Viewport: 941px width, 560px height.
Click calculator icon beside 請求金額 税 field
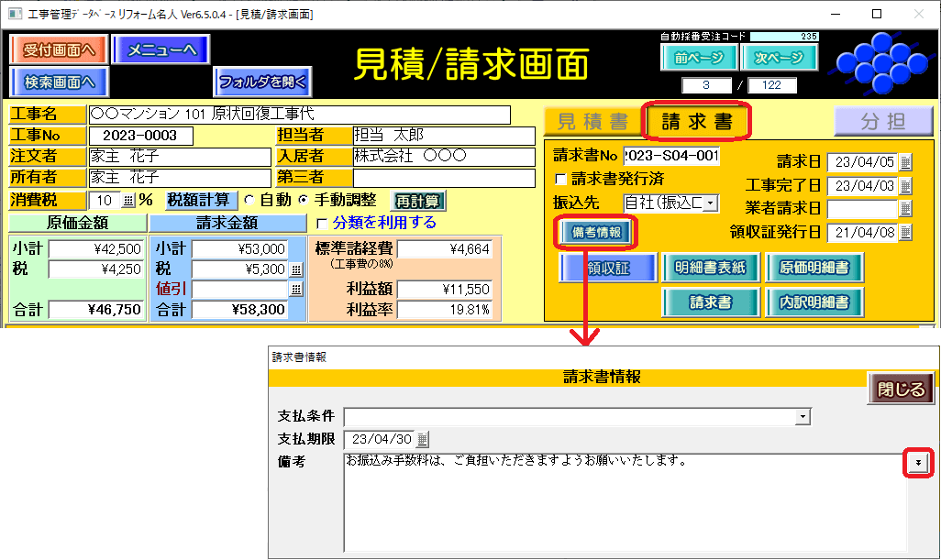[296, 269]
